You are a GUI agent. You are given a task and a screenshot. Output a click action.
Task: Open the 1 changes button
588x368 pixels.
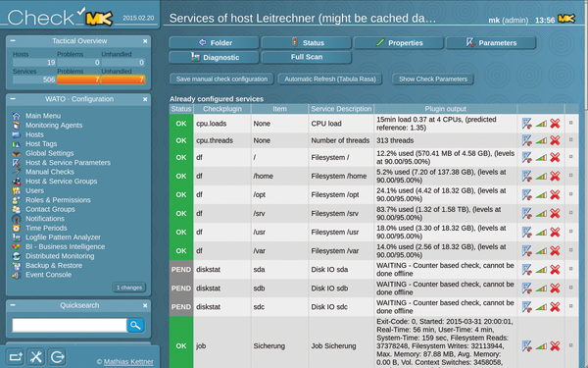129,288
